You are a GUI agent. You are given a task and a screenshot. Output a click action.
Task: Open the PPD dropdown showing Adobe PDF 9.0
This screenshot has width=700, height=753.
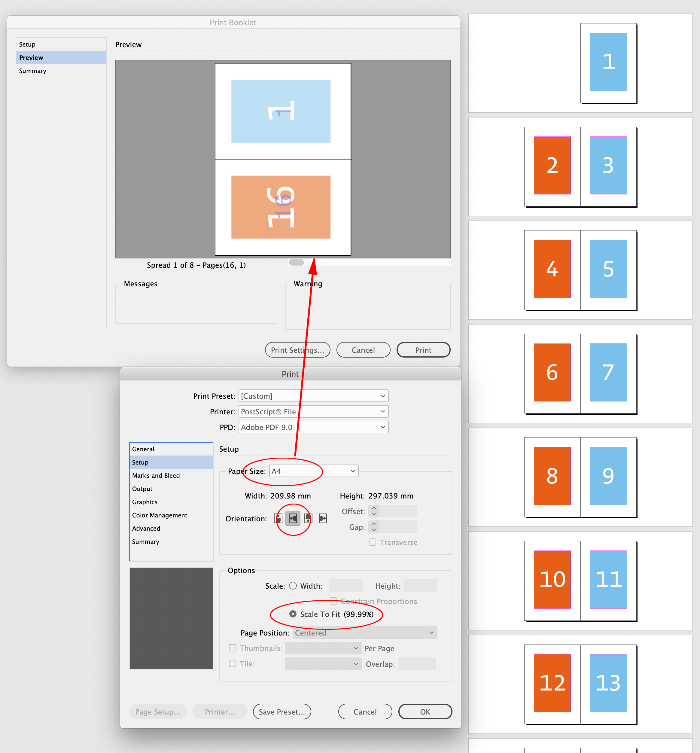click(x=313, y=427)
